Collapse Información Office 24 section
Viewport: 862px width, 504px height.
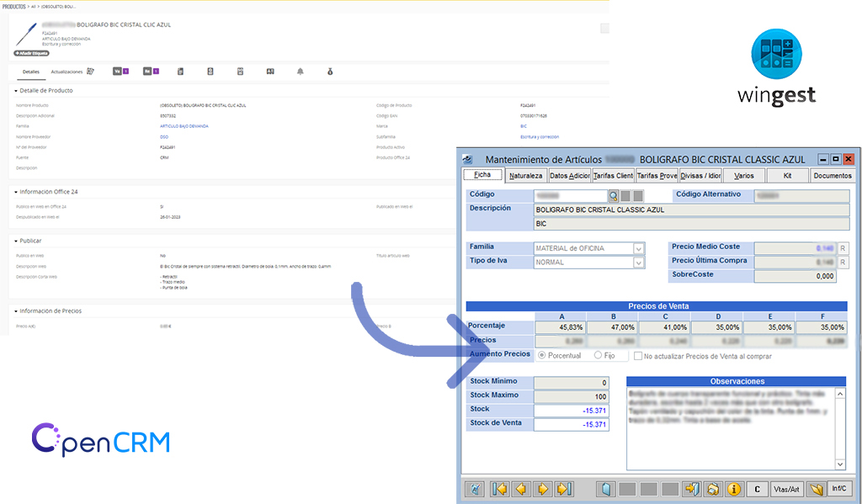16,192
